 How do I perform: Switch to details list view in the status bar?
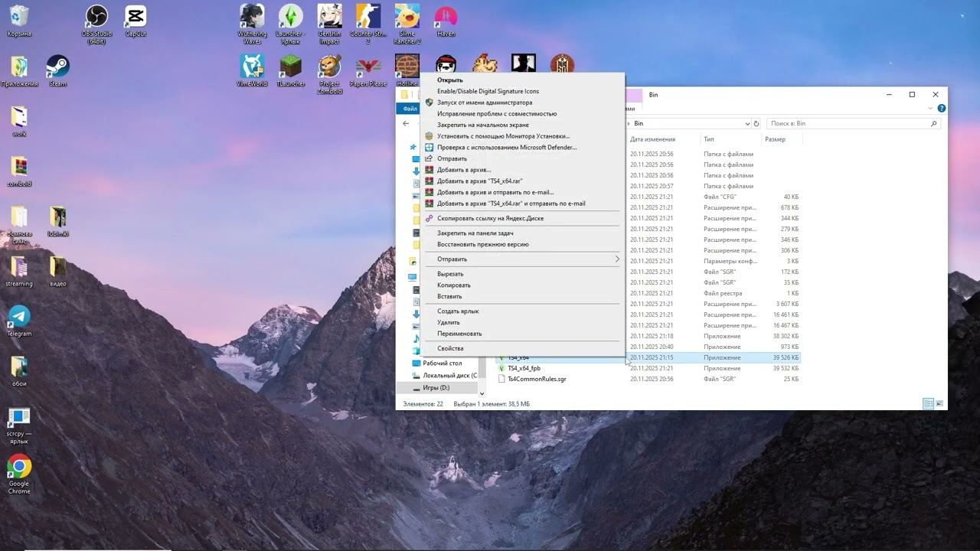[928, 403]
